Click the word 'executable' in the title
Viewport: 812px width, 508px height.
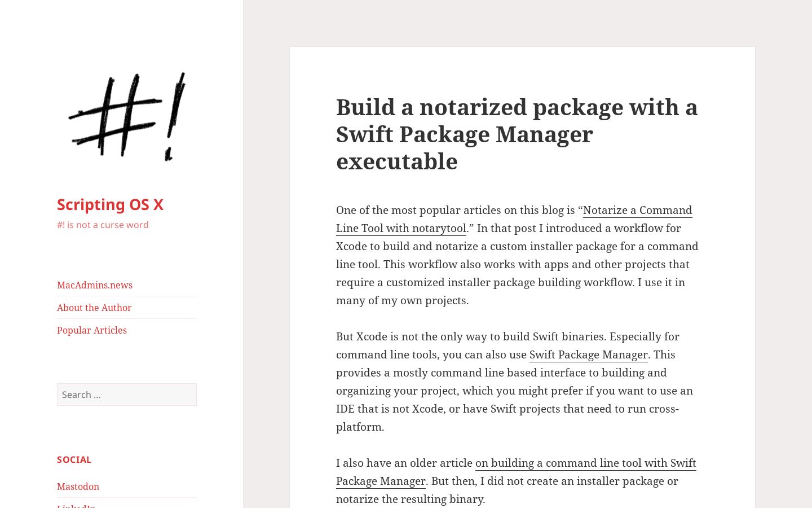397,161
